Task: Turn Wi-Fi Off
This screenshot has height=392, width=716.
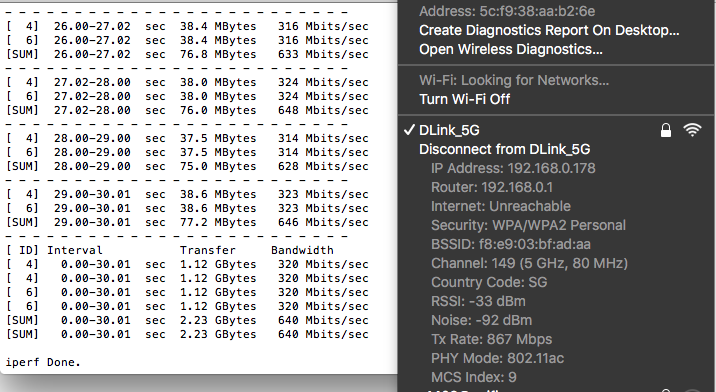Action: [464, 99]
